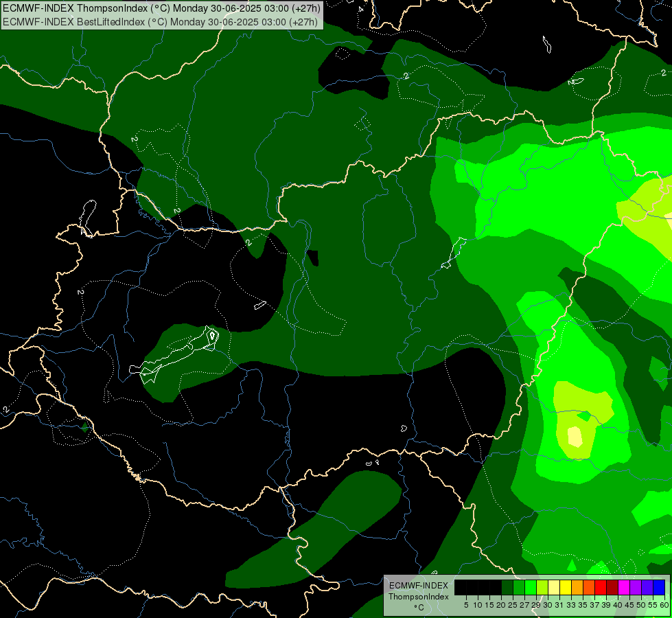
Task: Click the legend label 'ECMWF-INDEX'
Action: pos(419,586)
